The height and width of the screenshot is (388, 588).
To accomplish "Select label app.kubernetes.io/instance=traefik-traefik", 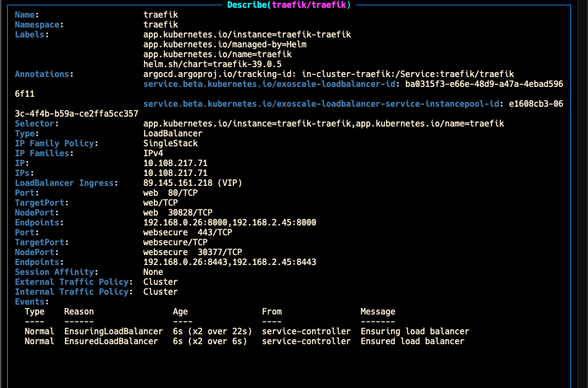I will pyautogui.click(x=247, y=35).
